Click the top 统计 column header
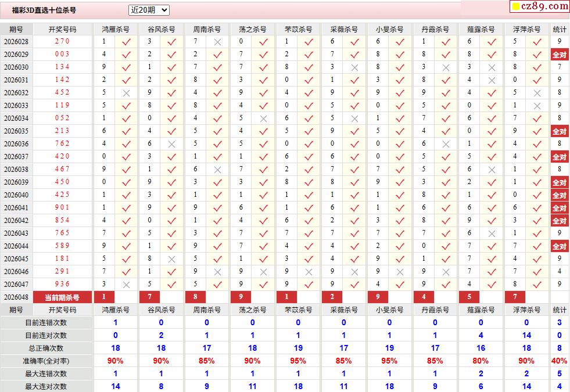Image resolution: width=570 pixels, height=392 pixels. [559, 29]
